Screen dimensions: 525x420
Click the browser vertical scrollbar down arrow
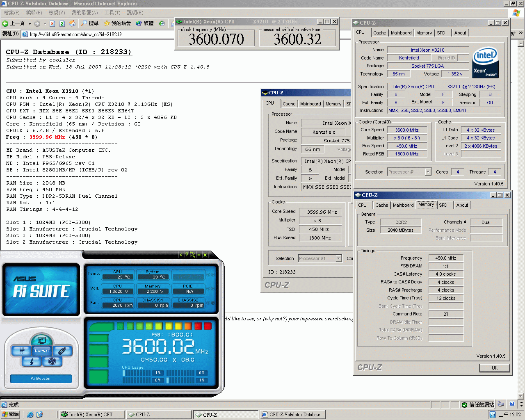click(521, 396)
